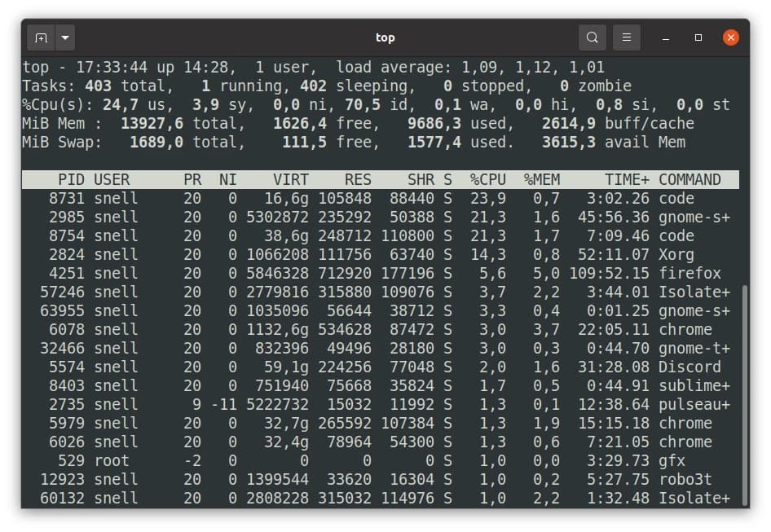Click the USER column header
Viewport: 771px width, 532px height.
click(112, 179)
